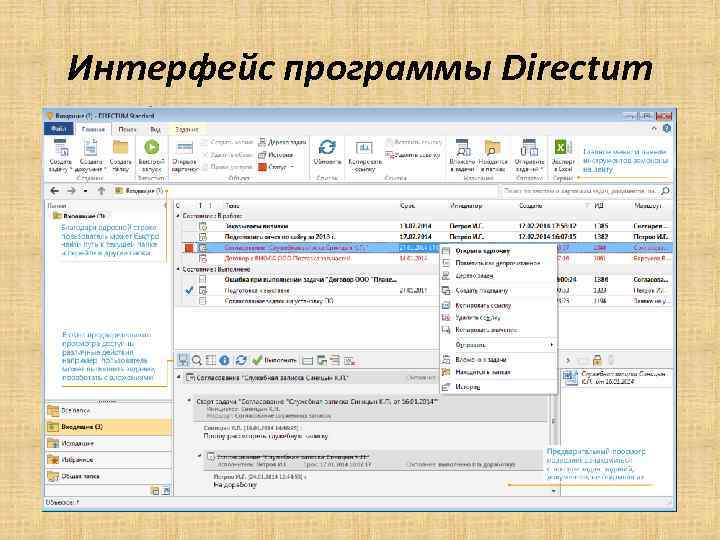Click the Создать документ ribbon icon
Screen dimensions: 720x540
tap(90, 149)
